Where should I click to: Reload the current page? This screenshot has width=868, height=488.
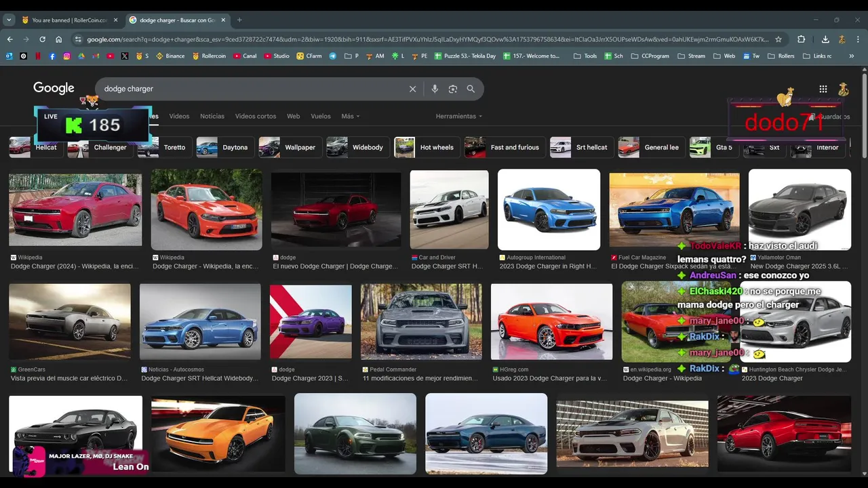click(42, 39)
